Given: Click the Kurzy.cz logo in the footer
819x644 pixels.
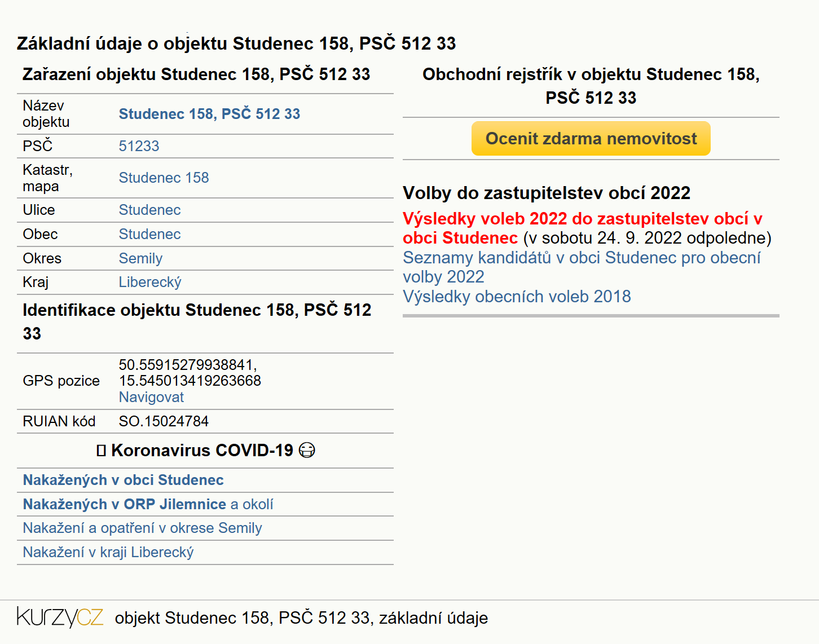Looking at the screenshot, I should [60, 617].
